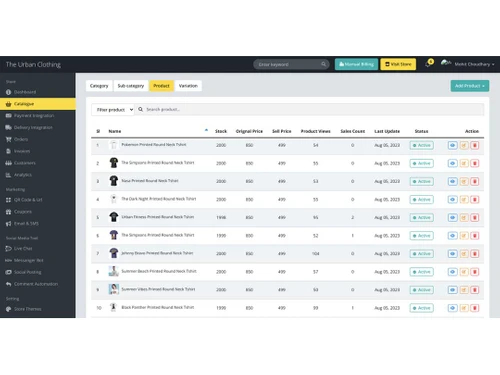500x375 pixels.
Task: Click the Johnny Bravo Tshirt product thumbnail
Action: [x=114, y=253]
